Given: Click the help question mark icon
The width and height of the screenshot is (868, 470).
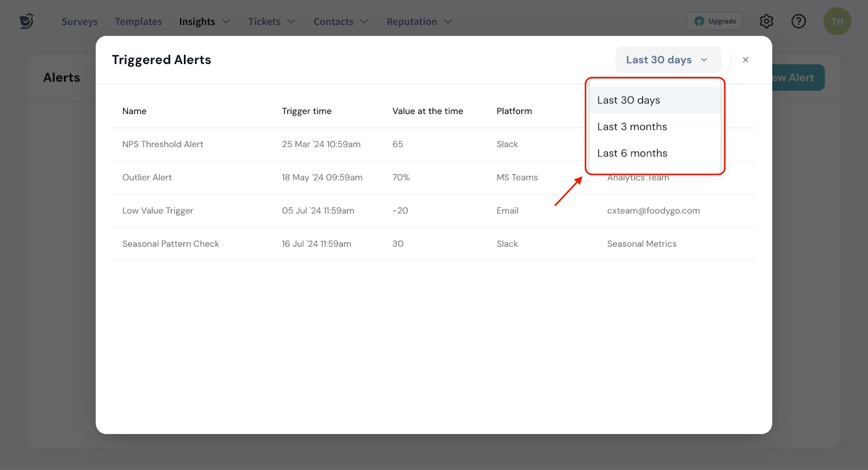Looking at the screenshot, I should pyautogui.click(x=799, y=21).
